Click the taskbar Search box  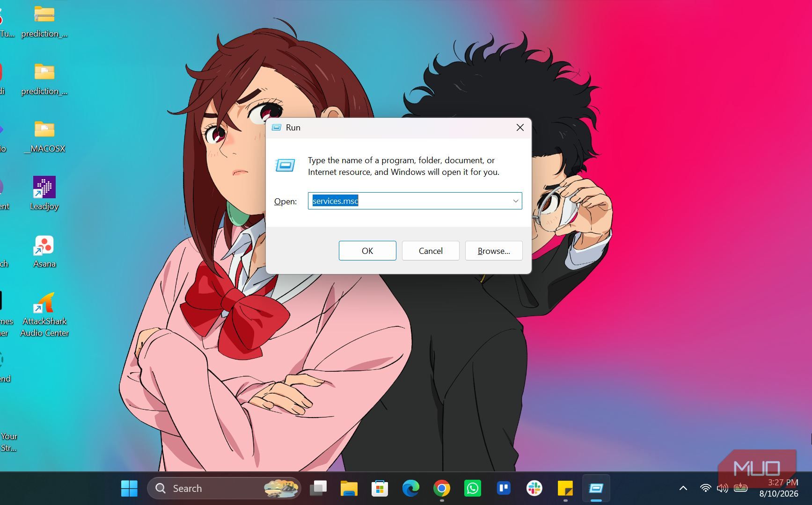(x=224, y=488)
